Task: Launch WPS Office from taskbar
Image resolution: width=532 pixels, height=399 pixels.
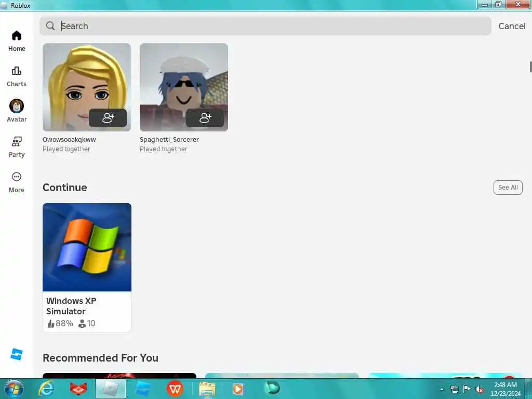Action: [175, 389]
